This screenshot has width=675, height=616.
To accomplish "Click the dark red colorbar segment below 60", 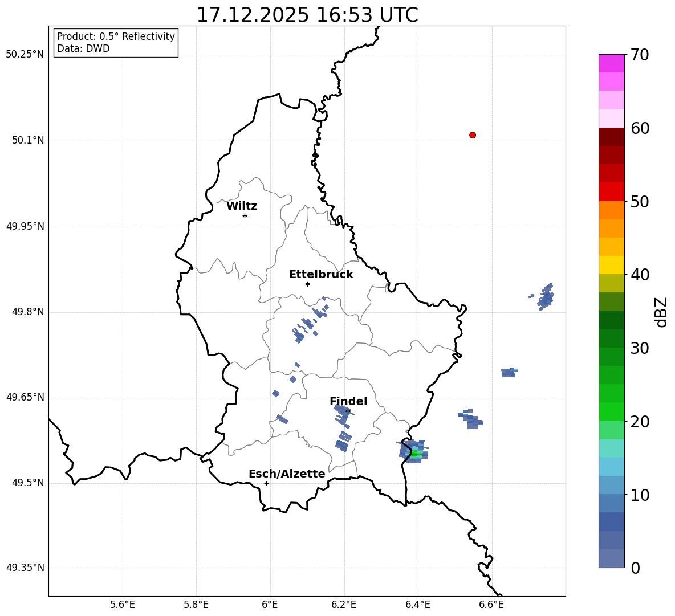I will tap(611, 137).
